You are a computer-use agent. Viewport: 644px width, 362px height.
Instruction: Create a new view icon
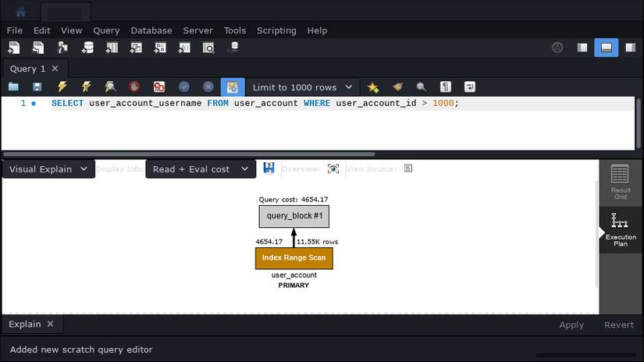pos(136,48)
